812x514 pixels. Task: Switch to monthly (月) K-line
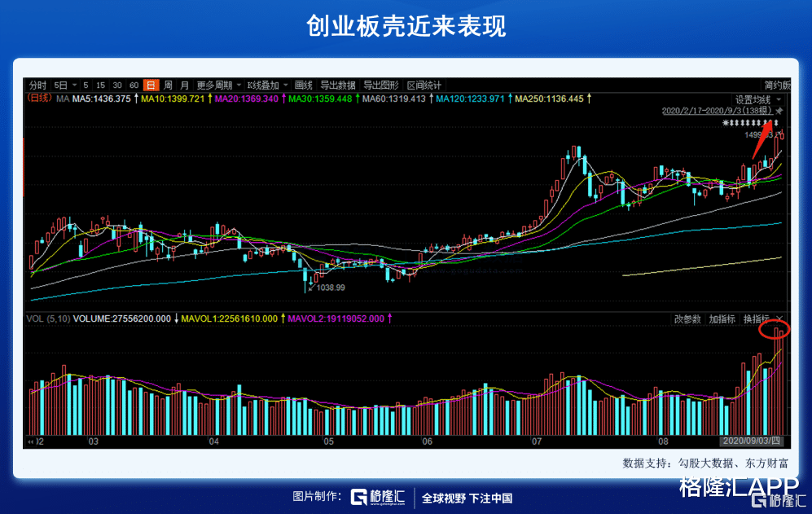pos(184,85)
